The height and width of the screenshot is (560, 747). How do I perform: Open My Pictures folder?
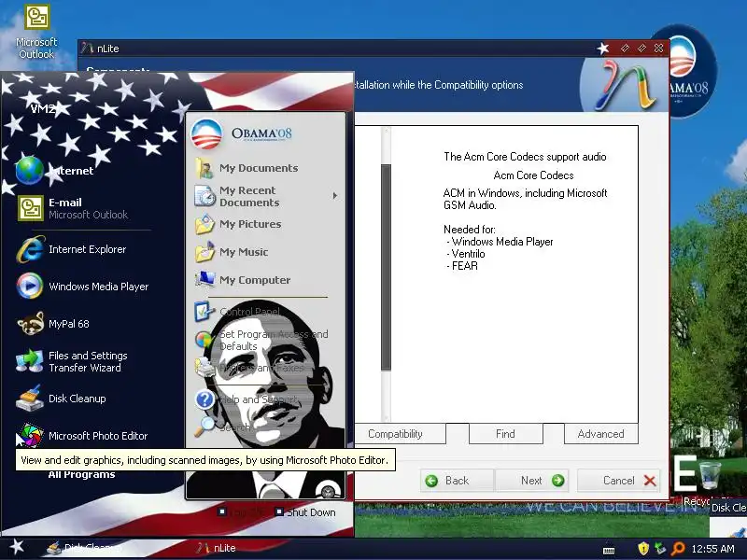pyautogui.click(x=238, y=224)
